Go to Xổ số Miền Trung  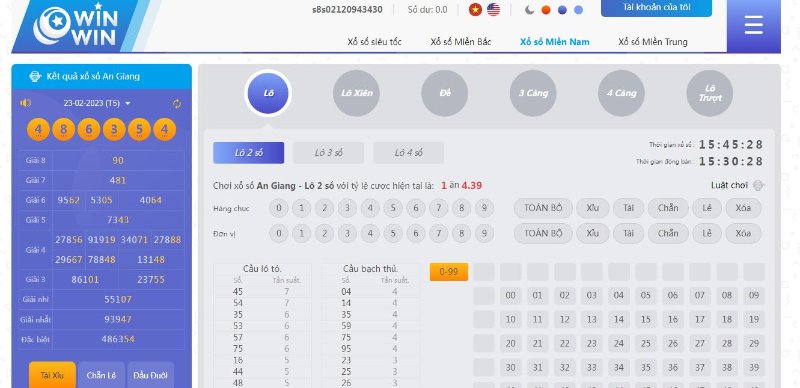(653, 42)
